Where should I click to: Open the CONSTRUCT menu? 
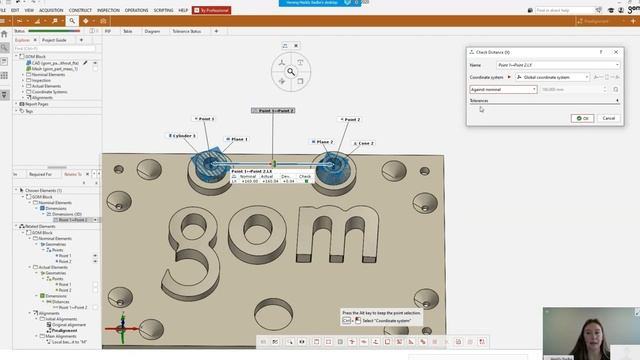(x=80, y=10)
